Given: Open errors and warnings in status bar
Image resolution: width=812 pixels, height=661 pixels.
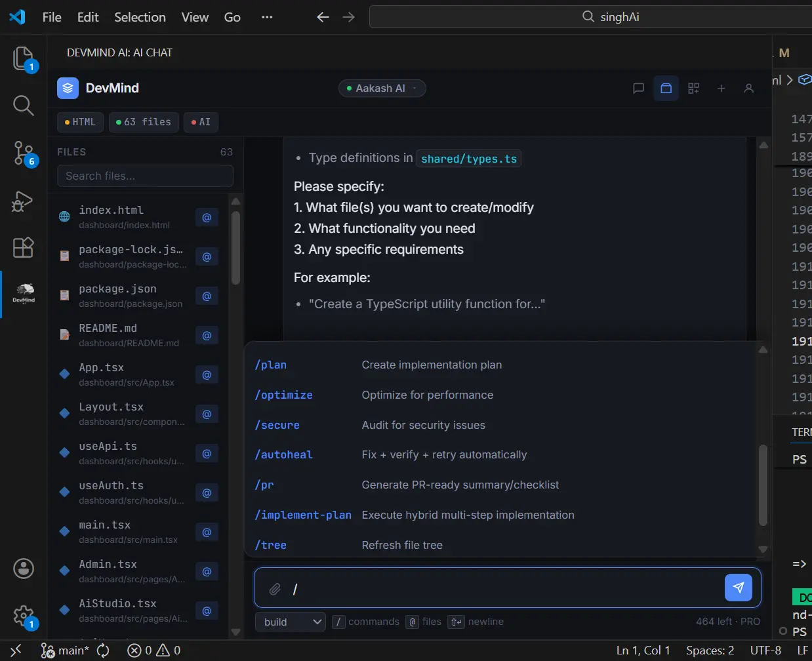Looking at the screenshot, I should 154,651.
